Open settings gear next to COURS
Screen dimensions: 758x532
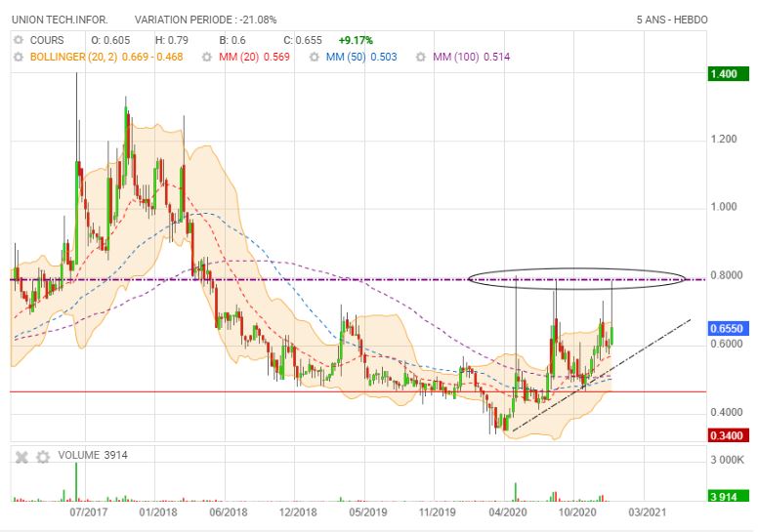point(19,40)
